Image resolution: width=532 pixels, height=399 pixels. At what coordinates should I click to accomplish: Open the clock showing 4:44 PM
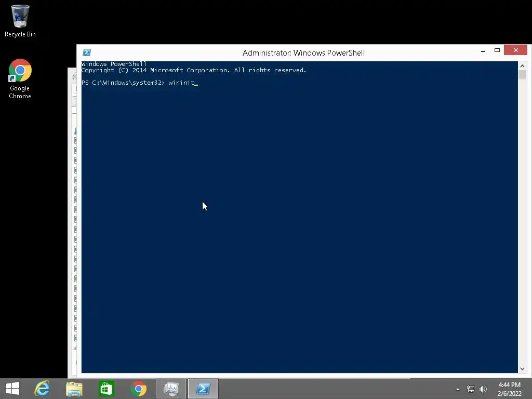click(509, 389)
